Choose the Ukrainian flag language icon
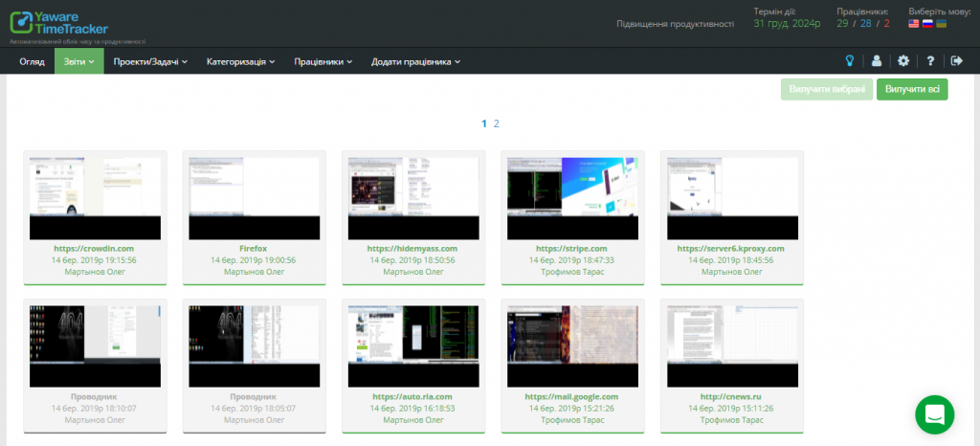The height and width of the screenshot is (446, 980). (x=941, y=23)
